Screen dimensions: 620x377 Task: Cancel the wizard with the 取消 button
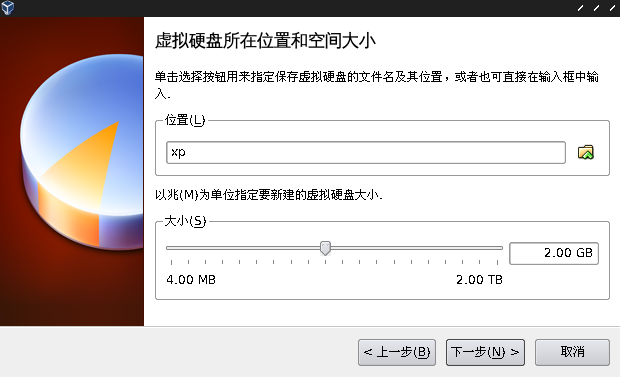[572, 352]
